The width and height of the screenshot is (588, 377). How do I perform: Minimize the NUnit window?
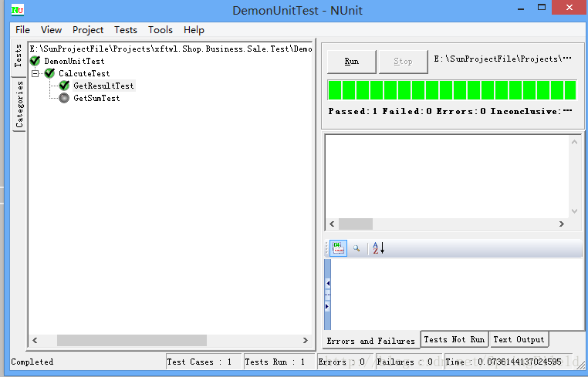click(x=521, y=8)
